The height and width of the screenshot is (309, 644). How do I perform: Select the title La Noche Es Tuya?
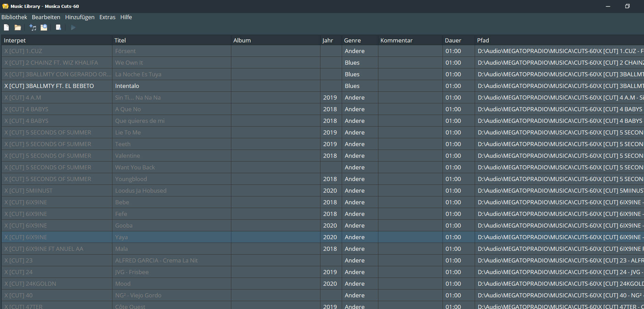tap(138, 74)
